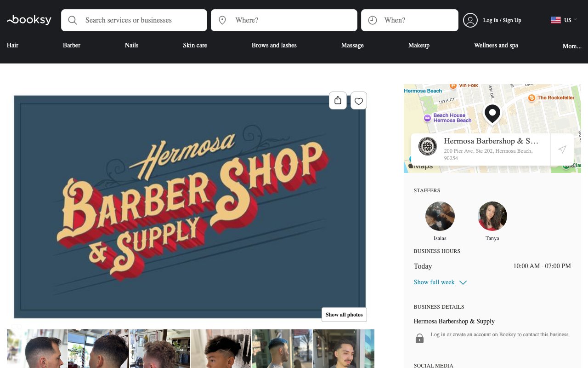Favorite the shop with heart icon
This screenshot has width=588, height=368.
coord(359,101)
